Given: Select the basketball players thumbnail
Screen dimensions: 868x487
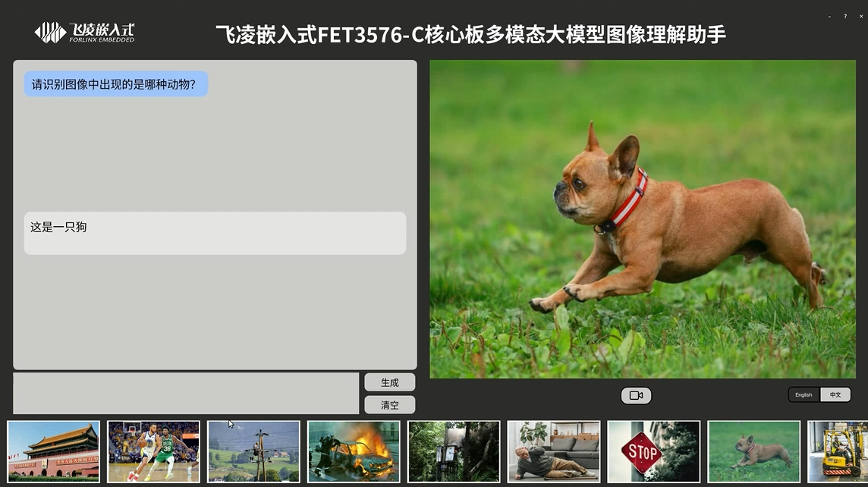Looking at the screenshot, I should pos(153,451).
